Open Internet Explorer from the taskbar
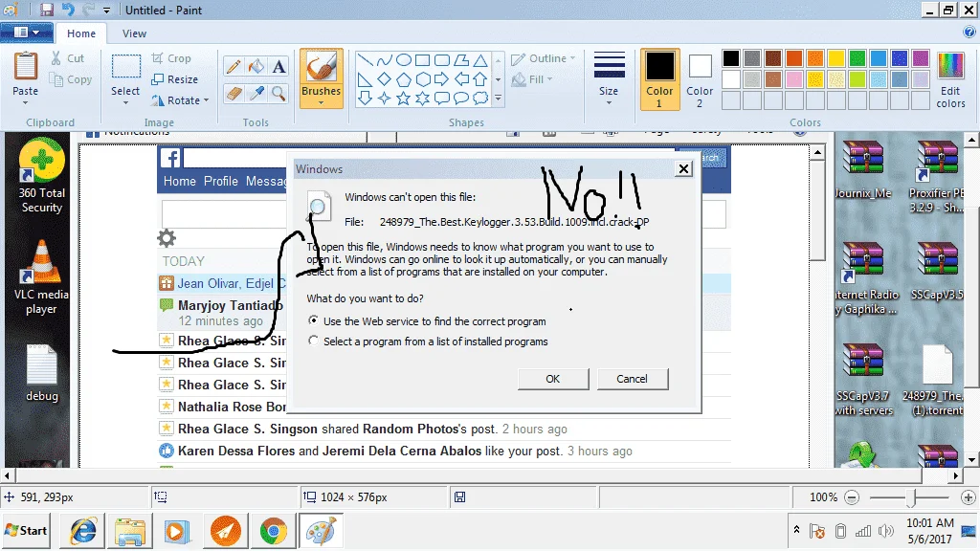The height and width of the screenshot is (551, 980). click(x=83, y=531)
